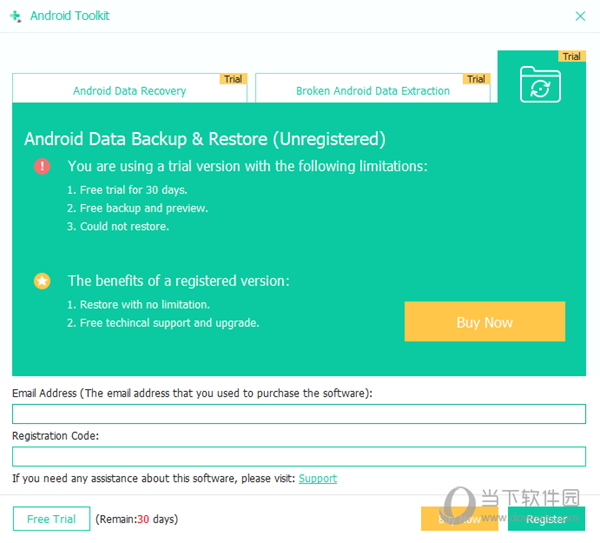
Task: Click the 'The benefits of a registered version:' heading
Action: tap(179, 281)
